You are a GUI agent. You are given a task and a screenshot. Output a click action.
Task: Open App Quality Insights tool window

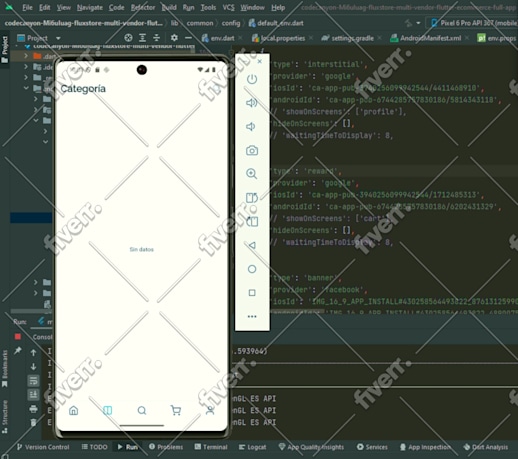(x=311, y=447)
